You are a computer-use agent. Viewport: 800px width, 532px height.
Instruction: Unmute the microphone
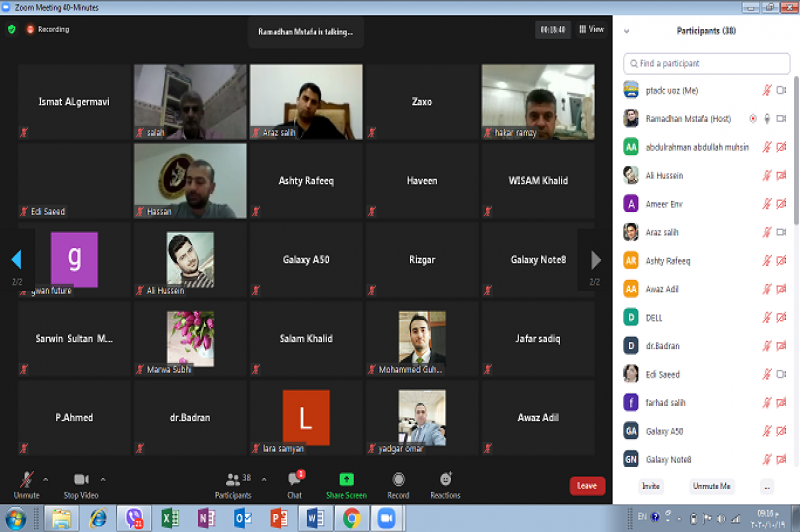(26, 483)
